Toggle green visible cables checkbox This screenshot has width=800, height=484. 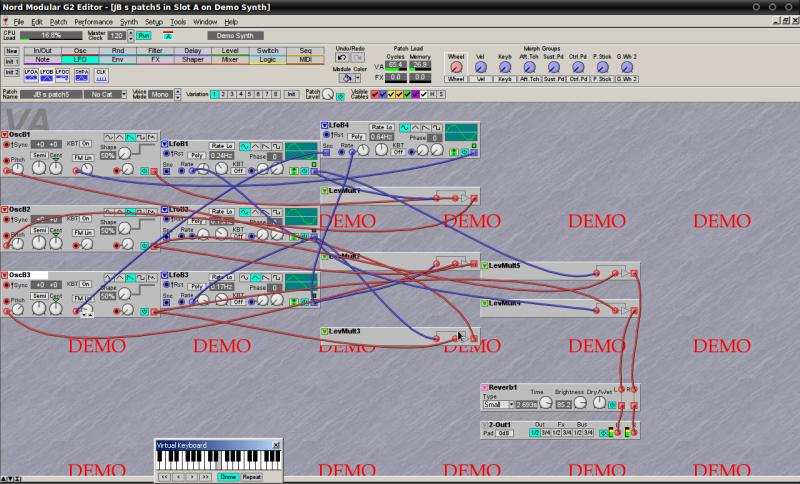[407, 94]
